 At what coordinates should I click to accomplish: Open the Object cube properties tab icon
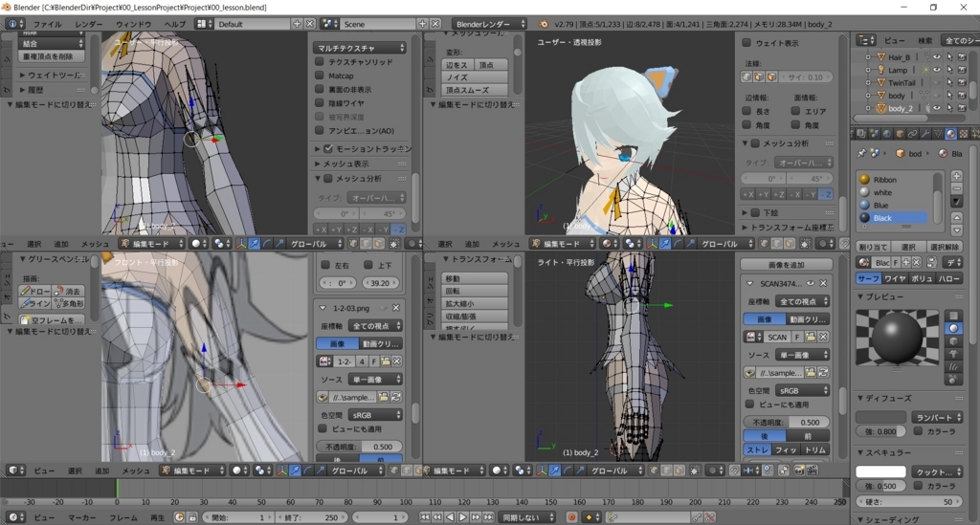pos(900,134)
